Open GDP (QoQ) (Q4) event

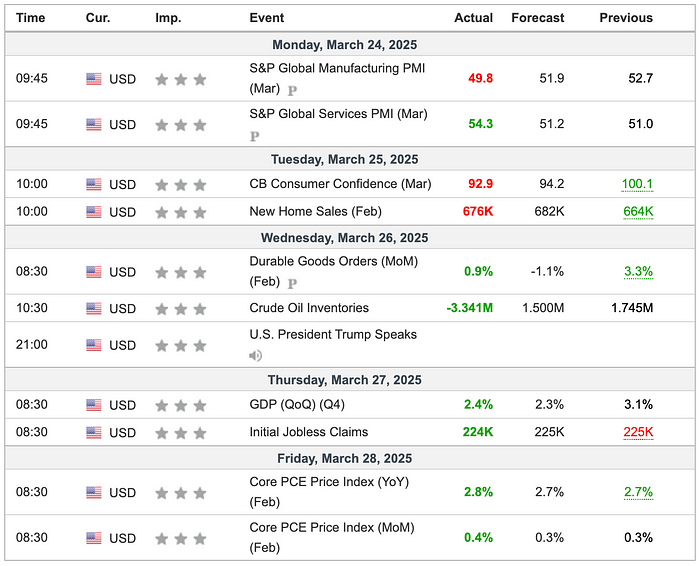297,404
